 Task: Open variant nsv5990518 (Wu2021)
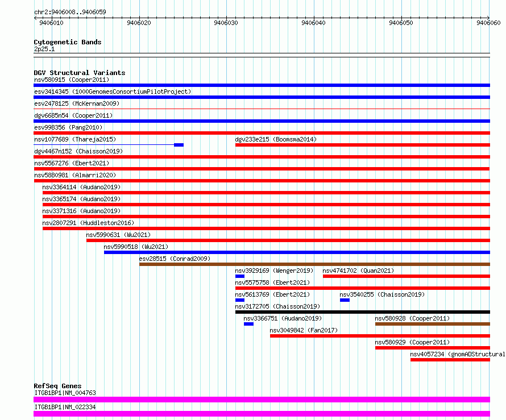[136, 247]
